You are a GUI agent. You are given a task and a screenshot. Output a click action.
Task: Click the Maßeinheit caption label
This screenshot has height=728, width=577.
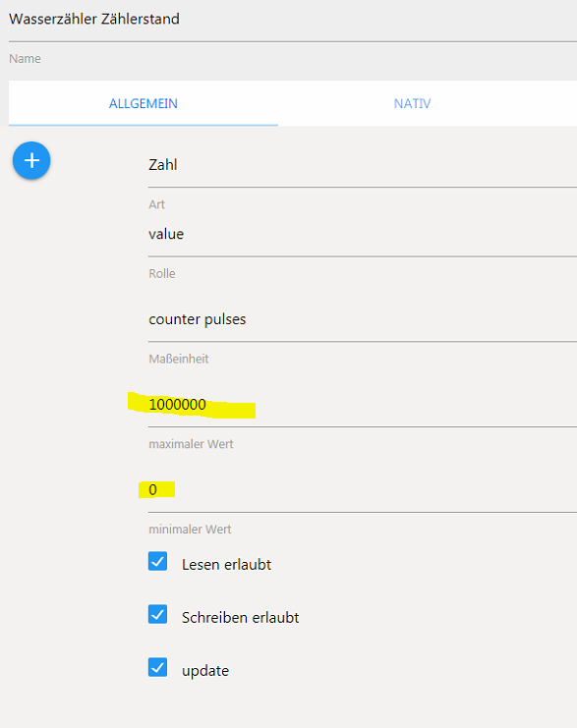pos(179,359)
